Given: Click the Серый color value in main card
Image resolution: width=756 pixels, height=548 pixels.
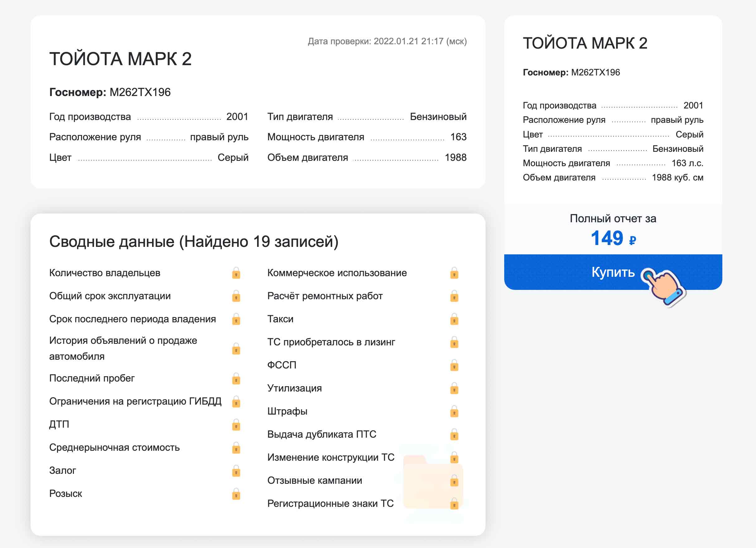Looking at the screenshot, I should click(233, 157).
